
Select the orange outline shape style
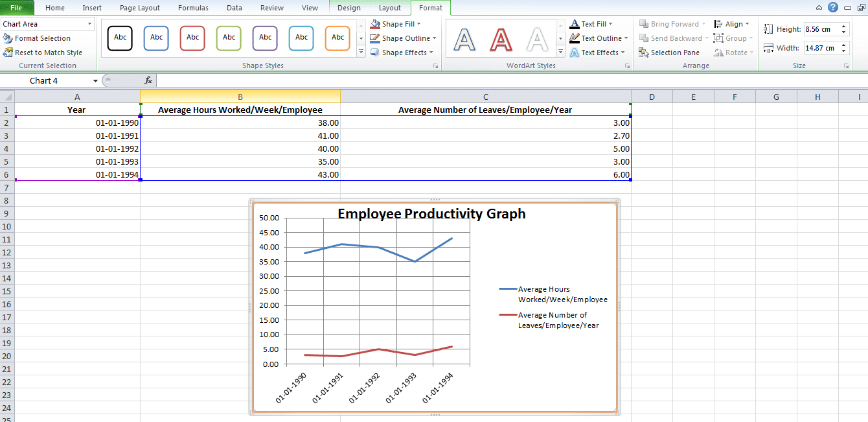(337, 38)
